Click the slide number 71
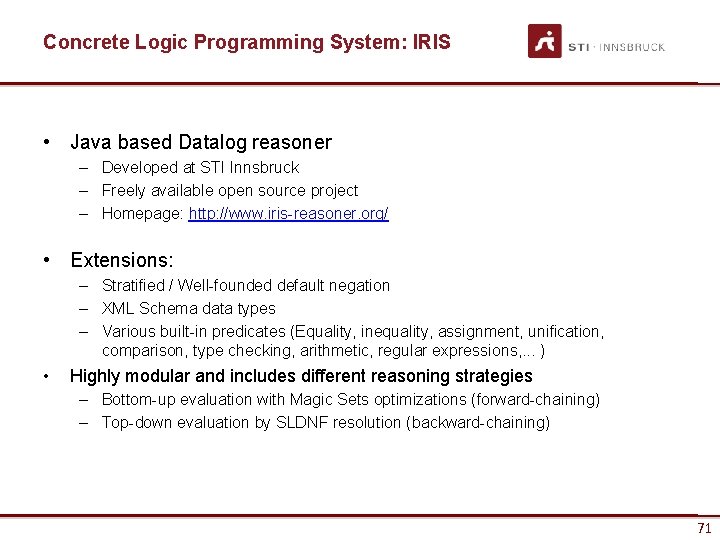Viewport: 720px width, 540px height. pyautogui.click(x=704, y=528)
